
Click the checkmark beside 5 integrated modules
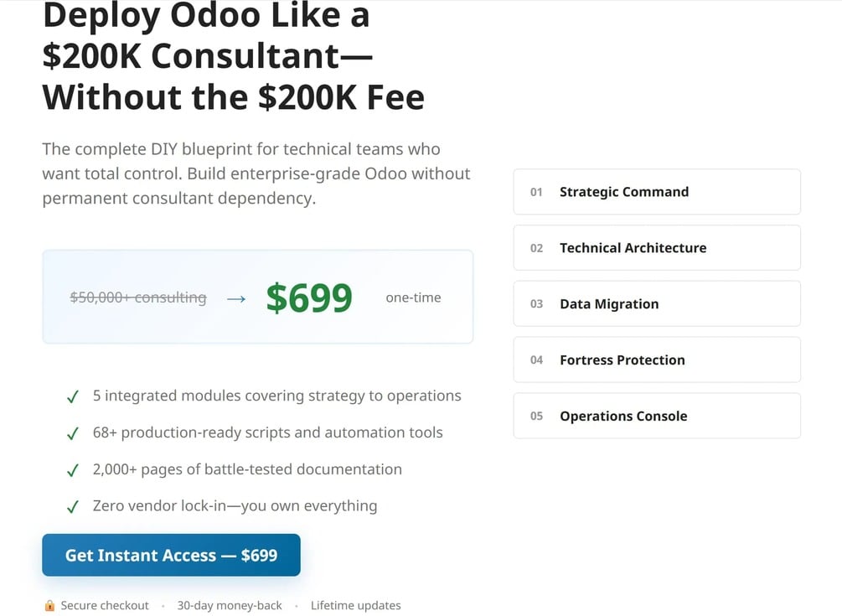73,396
